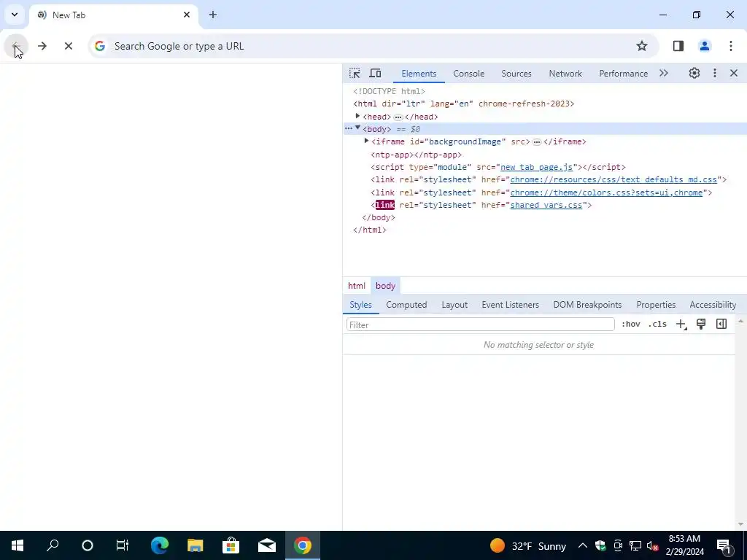This screenshot has height=560, width=747.
Task: Open Microsoft Edge from the taskbar
Action: [x=160, y=545]
